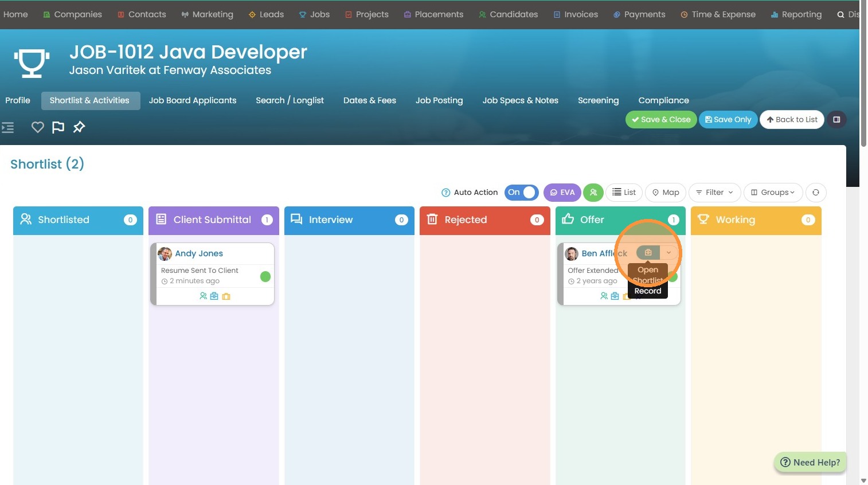Expand the Filter dropdown
The width and height of the screenshot is (868, 485).
(x=715, y=193)
